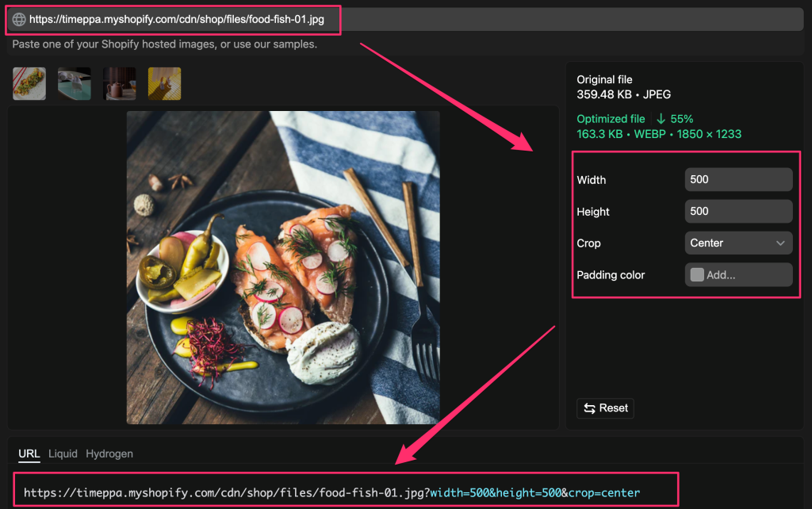Screen dimensions: 812x509
Task: Click the Shopify image URL input bar
Action: (476, 20)
